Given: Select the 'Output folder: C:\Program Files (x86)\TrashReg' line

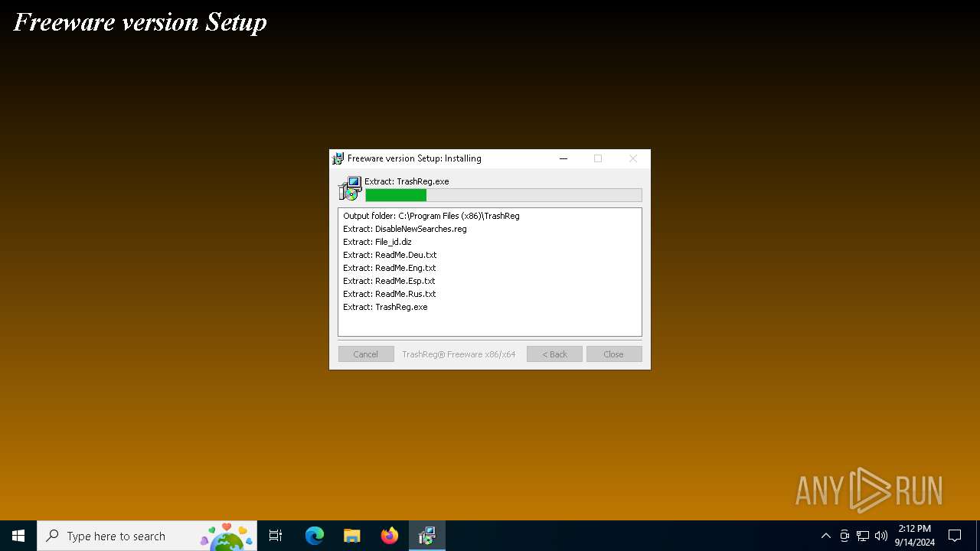Looking at the screenshot, I should [x=431, y=216].
